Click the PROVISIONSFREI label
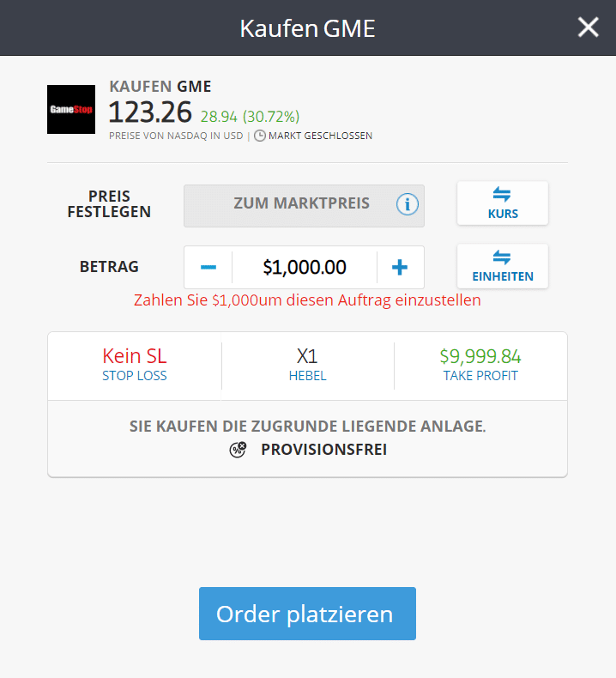Screen dimensions: 616x678 (323, 450)
